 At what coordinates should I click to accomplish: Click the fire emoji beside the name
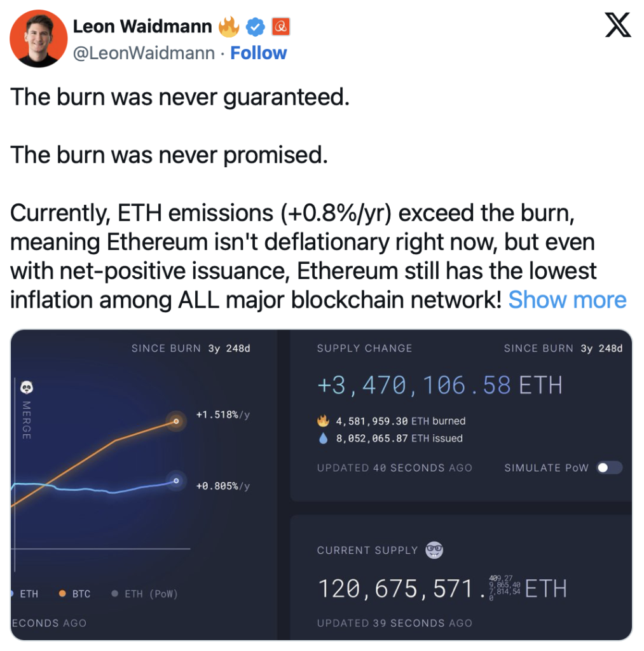[x=229, y=27]
